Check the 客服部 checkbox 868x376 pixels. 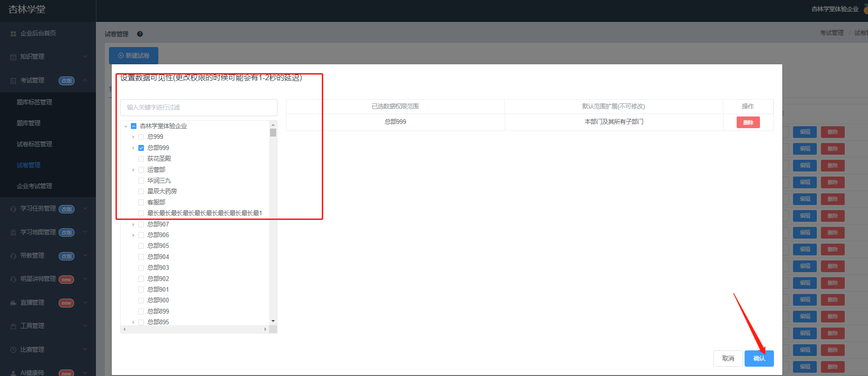coord(141,202)
